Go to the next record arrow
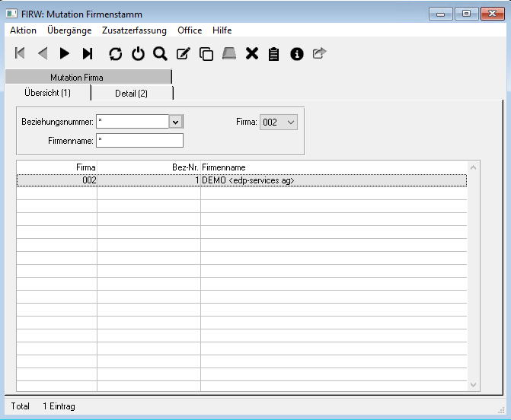The image size is (511, 420). pyautogui.click(x=65, y=53)
